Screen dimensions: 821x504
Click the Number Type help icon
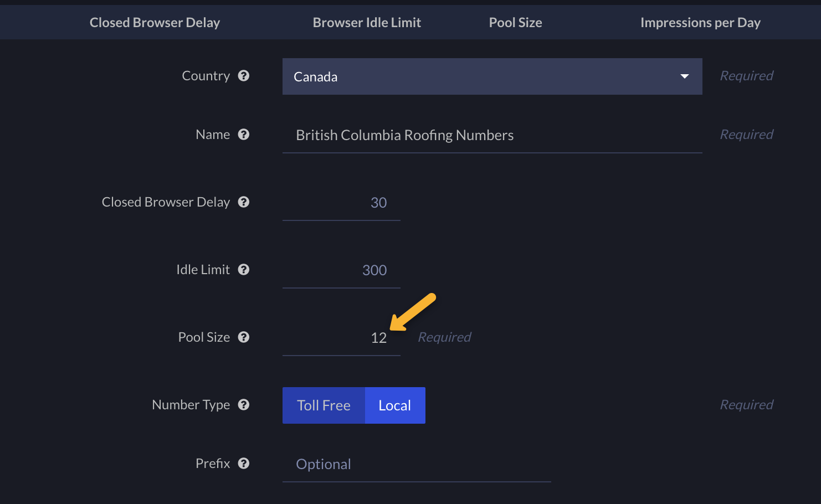point(244,405)
